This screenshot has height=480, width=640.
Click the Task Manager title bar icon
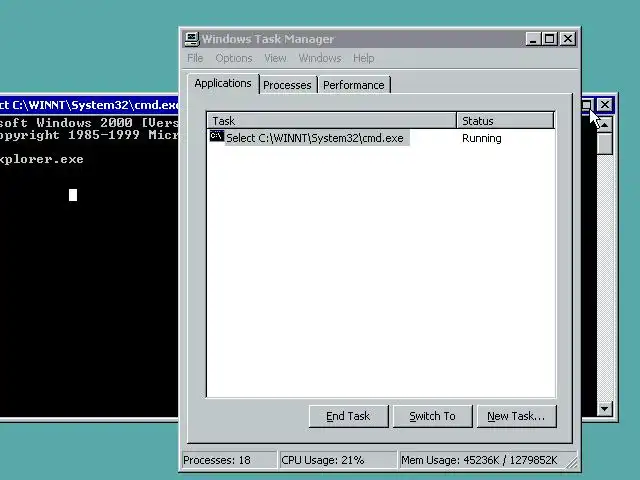coord(191,39)
